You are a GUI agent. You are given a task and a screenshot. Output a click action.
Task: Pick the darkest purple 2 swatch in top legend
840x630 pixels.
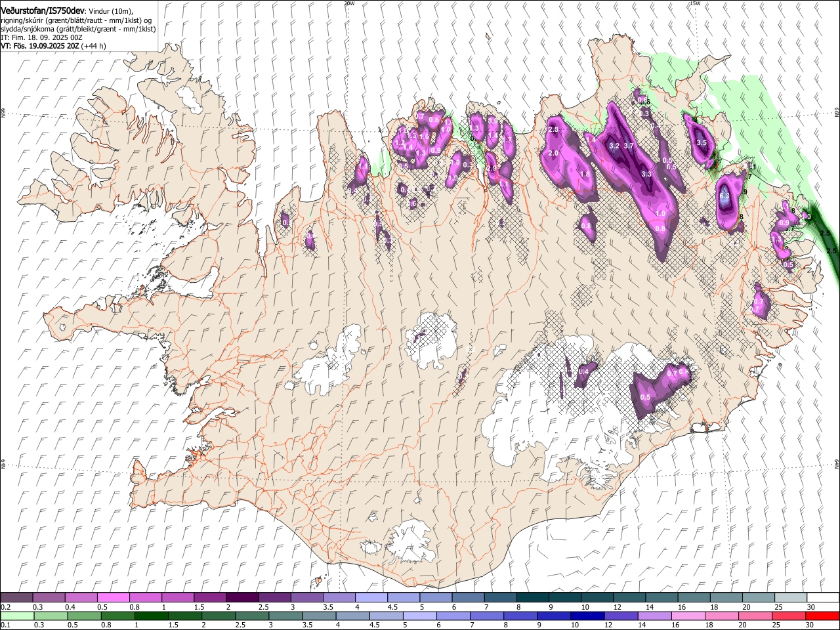[x=241, y=598]
